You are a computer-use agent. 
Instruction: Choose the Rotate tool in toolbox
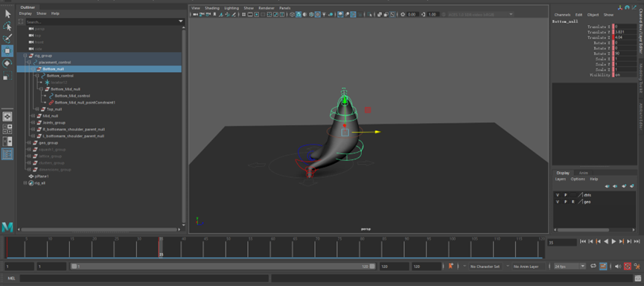coord(7,63)
